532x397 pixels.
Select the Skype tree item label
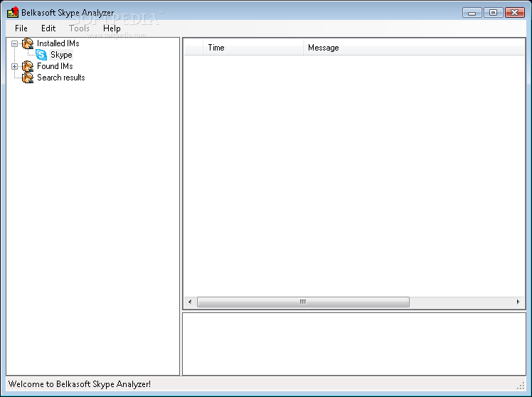[61, 55]
